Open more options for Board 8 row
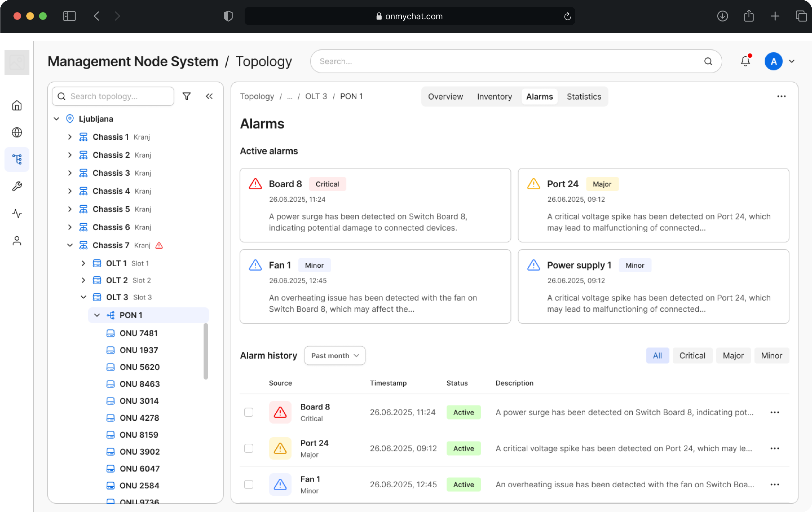The width and height of the screenshot is (812, 512). (x=775, y=412)
